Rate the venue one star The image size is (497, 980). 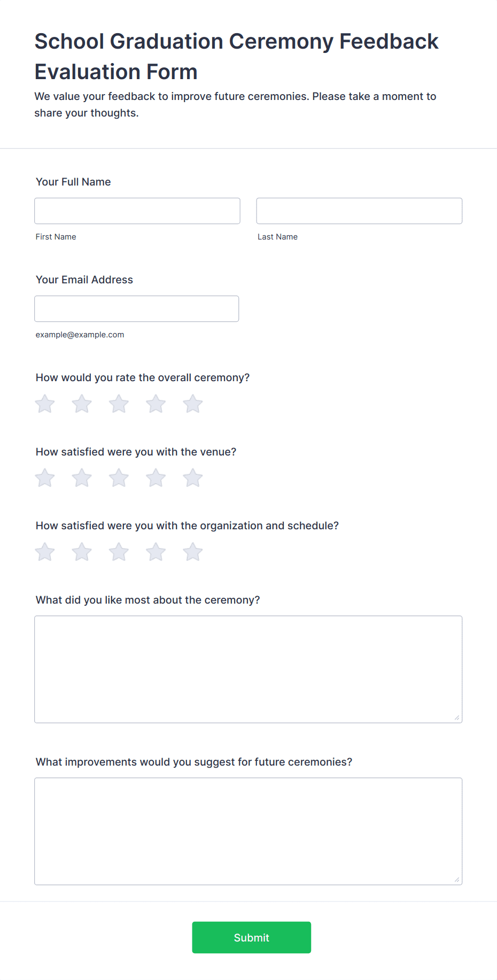click(x=45, y=478)
